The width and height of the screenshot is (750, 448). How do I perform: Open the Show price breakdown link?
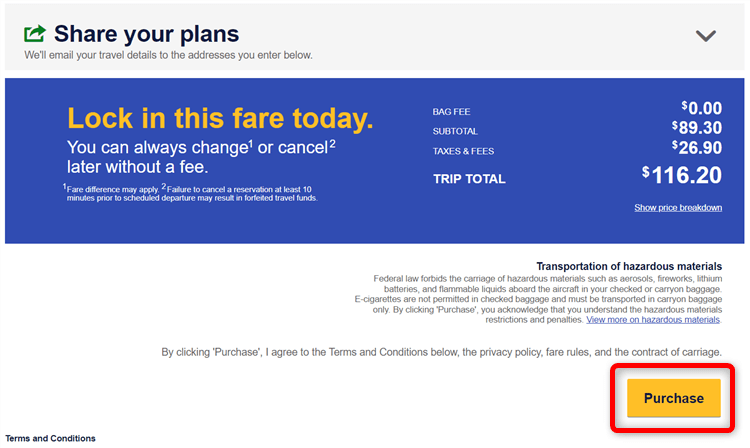point(677,208)
